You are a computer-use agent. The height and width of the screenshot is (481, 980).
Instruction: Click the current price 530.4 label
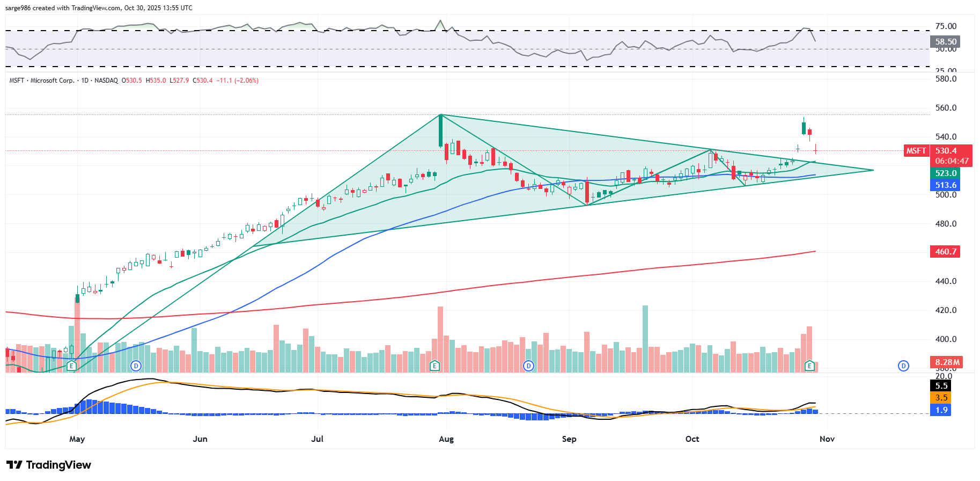pyautogui.click(x=946, y=151)
